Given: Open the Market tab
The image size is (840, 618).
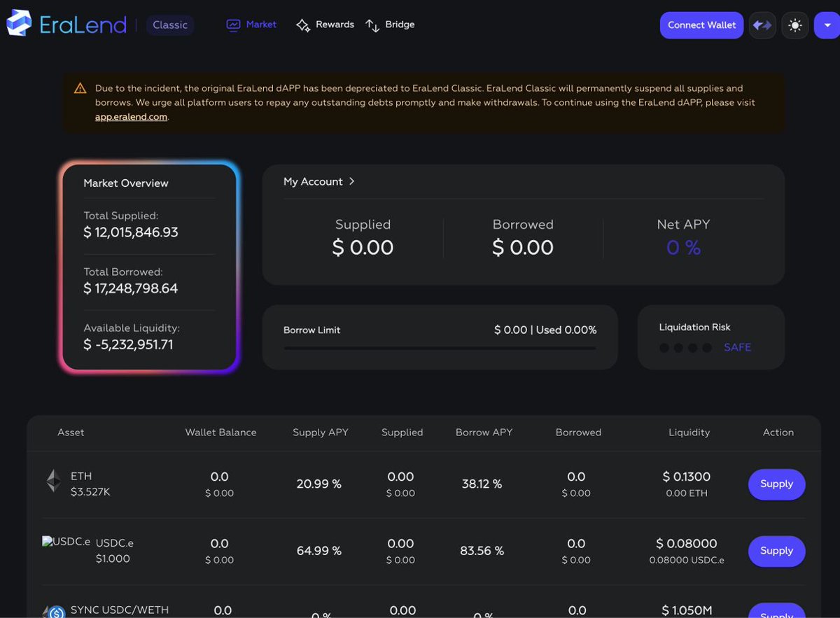Looking at the screenshot, I should click(x=261, y=24).
